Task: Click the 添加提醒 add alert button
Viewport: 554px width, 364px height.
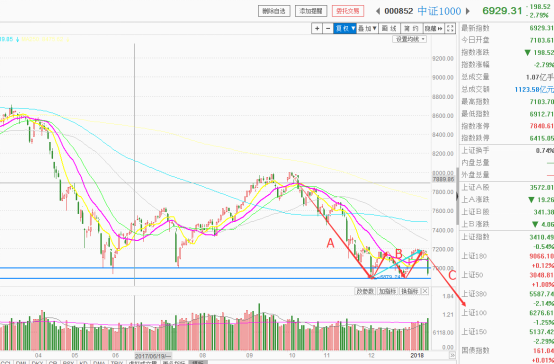Action: 311,11
